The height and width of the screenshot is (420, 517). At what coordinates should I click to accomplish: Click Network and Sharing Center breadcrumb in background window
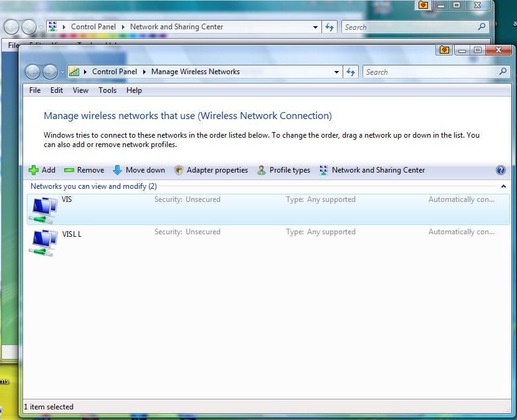click(176, 27)
